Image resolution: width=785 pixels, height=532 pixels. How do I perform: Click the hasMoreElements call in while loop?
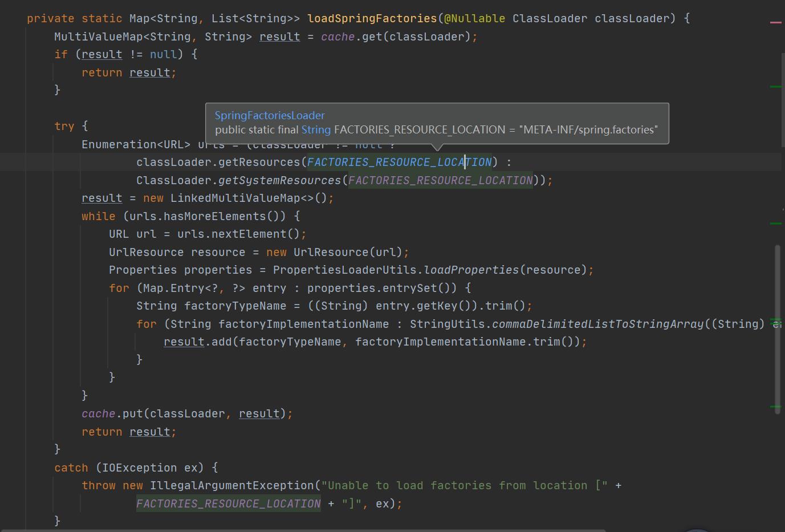(x=215, y=217)
